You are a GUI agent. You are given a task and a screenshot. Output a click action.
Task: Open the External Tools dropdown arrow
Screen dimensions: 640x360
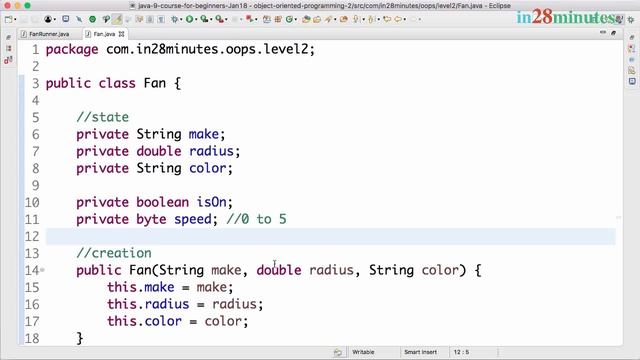click(x=226, y=20)
